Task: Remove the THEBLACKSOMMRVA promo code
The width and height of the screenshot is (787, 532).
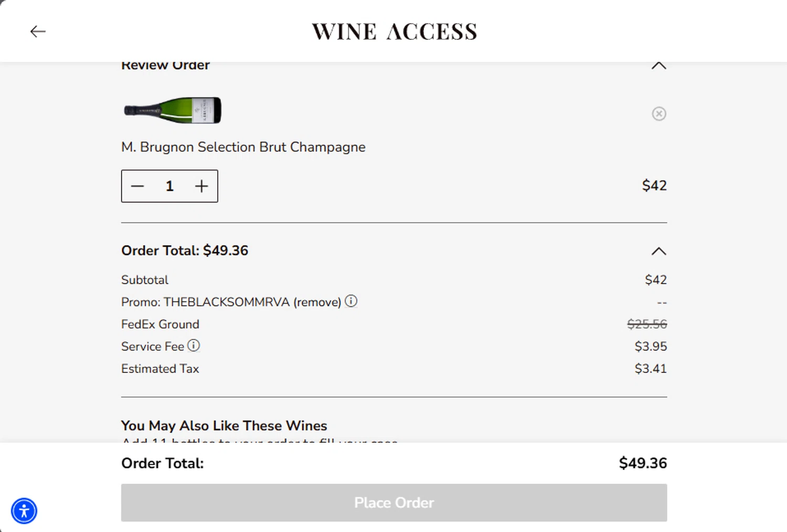Action: (317, 302)
